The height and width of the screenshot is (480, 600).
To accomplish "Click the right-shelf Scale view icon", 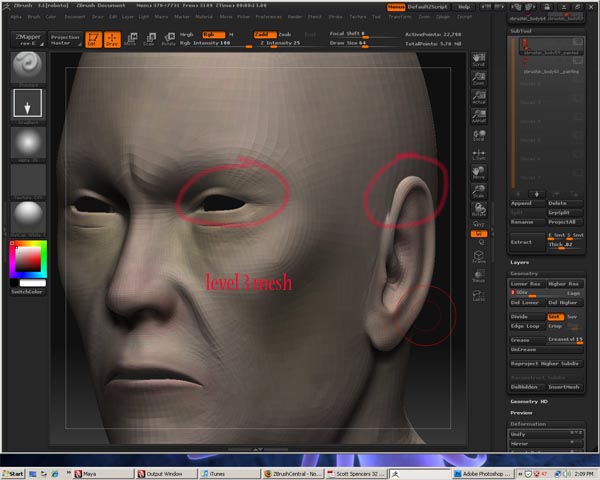I will click(x=479, y=191).
